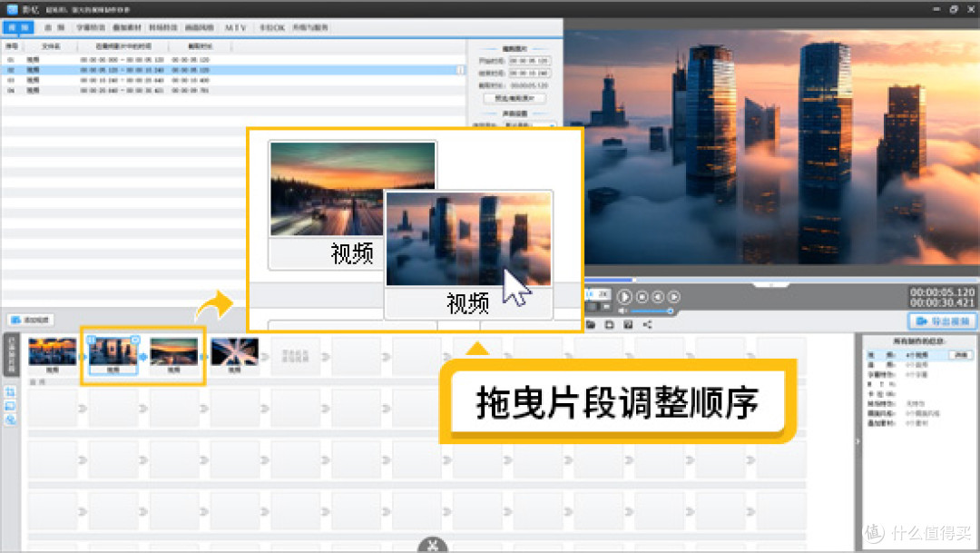
Task: Click the top-right icon on selected clip
Action: click(135, 340)
